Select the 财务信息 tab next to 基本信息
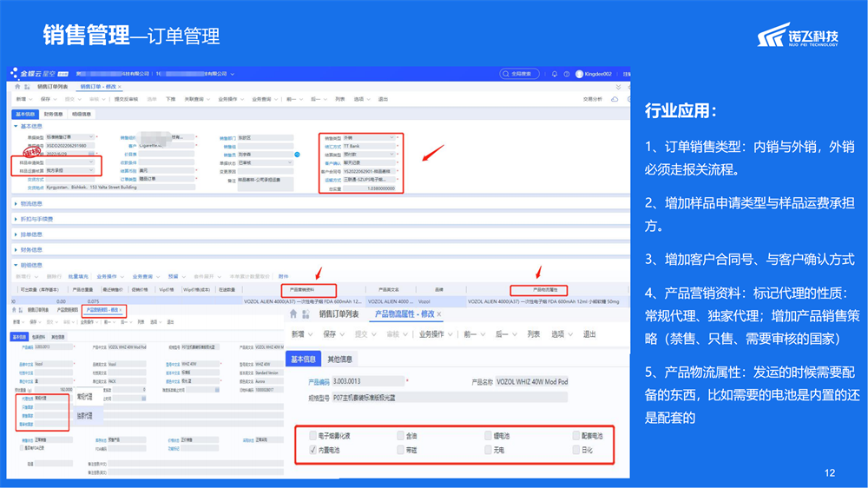Viewport: 868px width, 488px height. coord(53,114)
